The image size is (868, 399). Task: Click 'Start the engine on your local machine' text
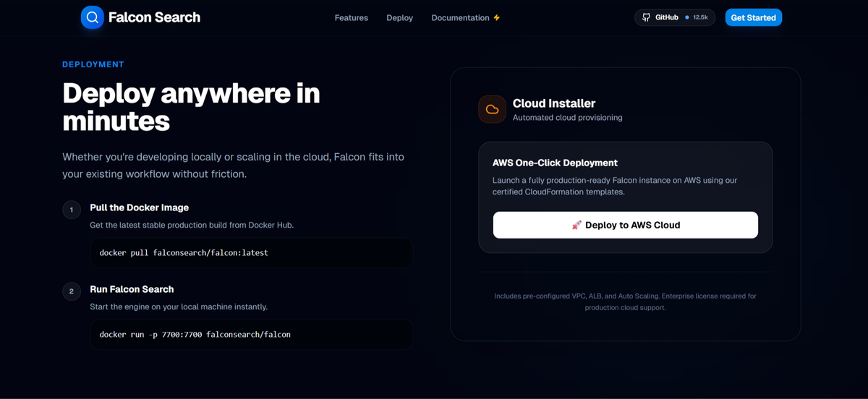click(179, 306)
